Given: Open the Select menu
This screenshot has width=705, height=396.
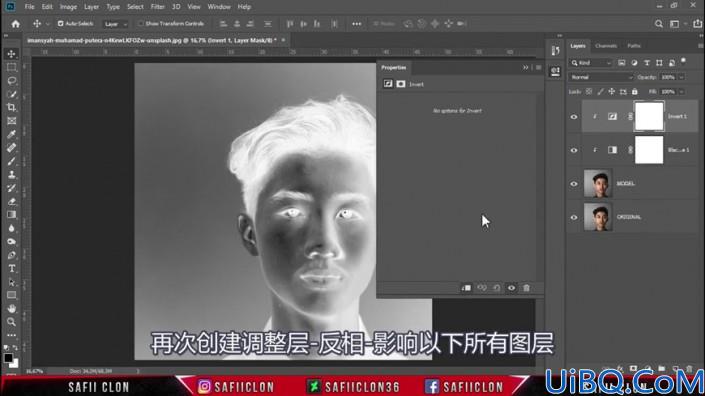Looking at the screenshot, I should [x=135, y=7].
